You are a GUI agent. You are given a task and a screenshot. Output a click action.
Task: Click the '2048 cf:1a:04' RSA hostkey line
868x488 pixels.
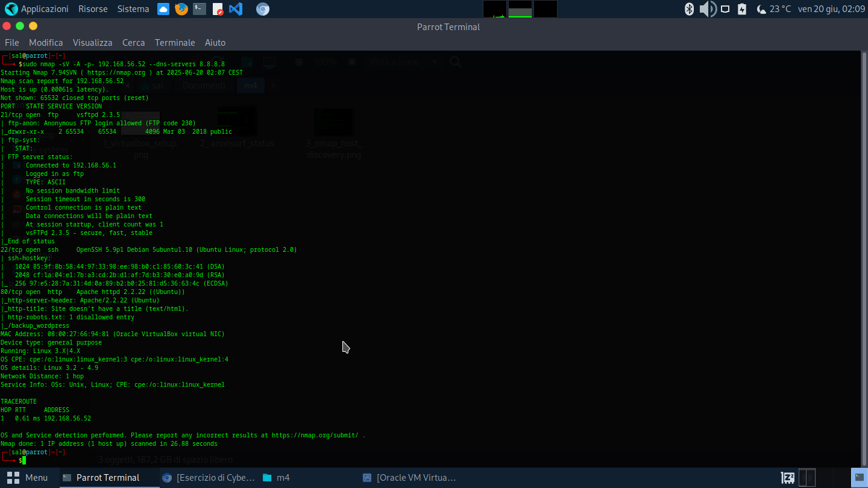tap(118, 275)
